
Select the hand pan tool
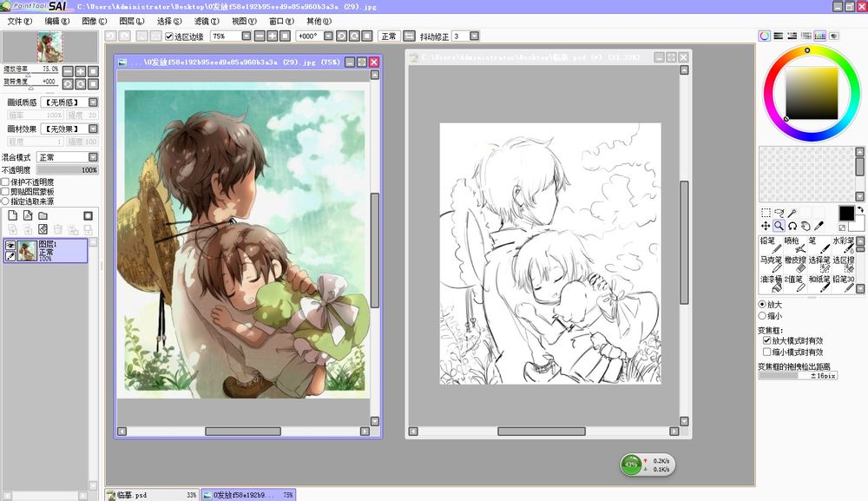pyautogui.click(x=806, y=226)
